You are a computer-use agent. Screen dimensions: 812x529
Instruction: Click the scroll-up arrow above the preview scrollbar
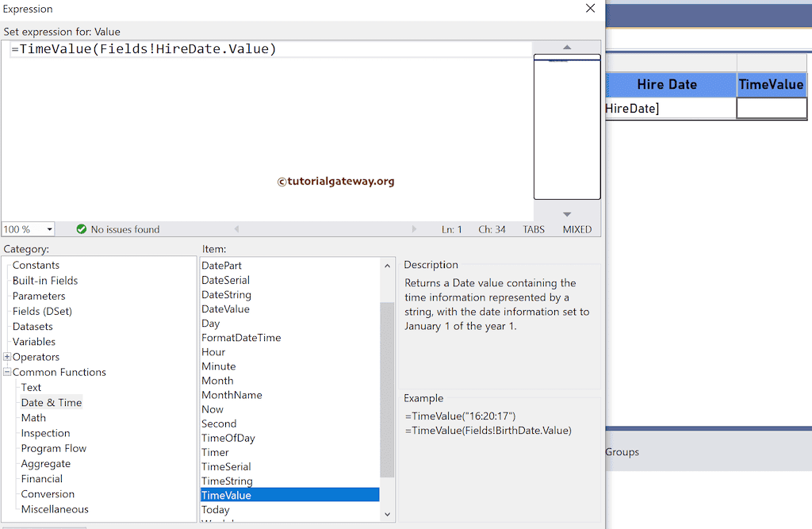(567, 46)
